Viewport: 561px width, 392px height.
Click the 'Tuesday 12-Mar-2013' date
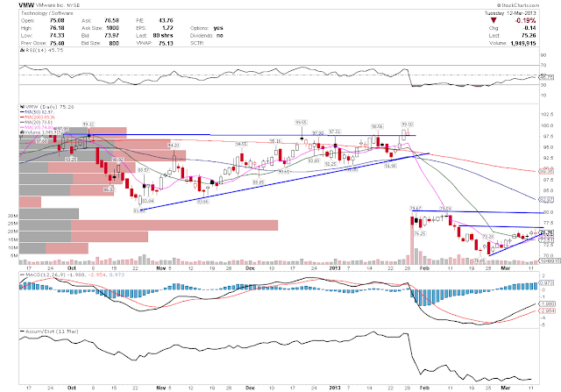(x=510, y=13)
